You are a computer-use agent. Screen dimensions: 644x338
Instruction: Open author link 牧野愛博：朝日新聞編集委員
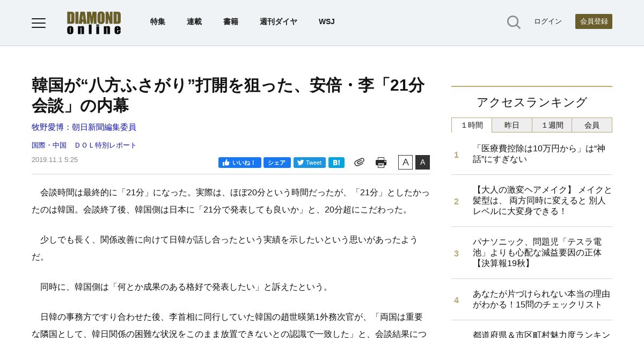click(x=84, y=127)
